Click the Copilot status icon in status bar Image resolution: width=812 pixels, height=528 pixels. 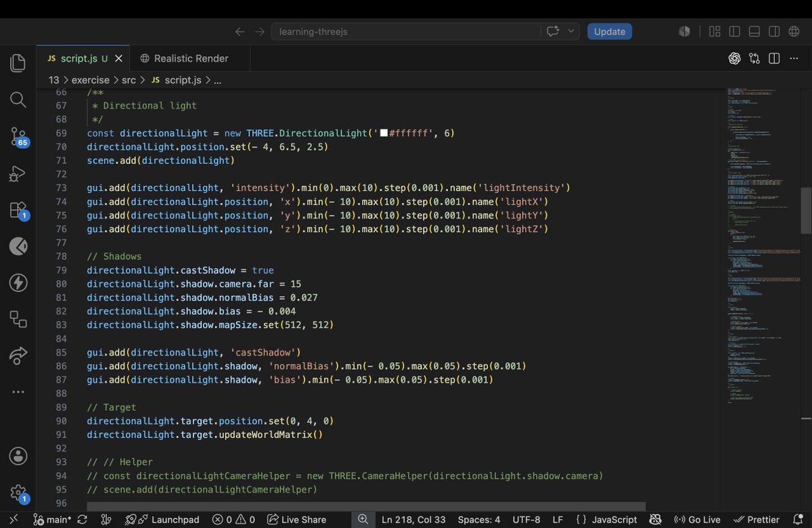[x=655, y=520]
